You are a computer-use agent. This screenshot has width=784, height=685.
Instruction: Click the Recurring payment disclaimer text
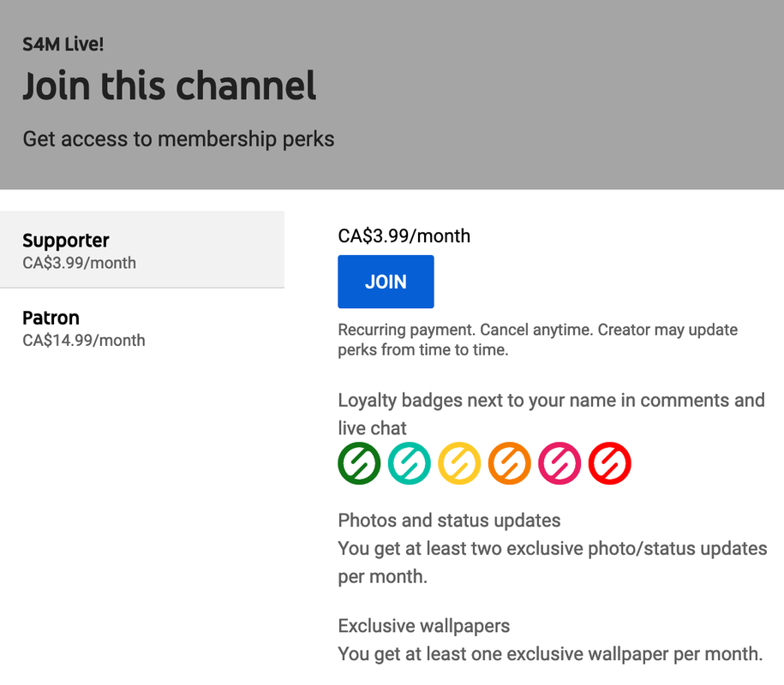[x=537, y=340]
